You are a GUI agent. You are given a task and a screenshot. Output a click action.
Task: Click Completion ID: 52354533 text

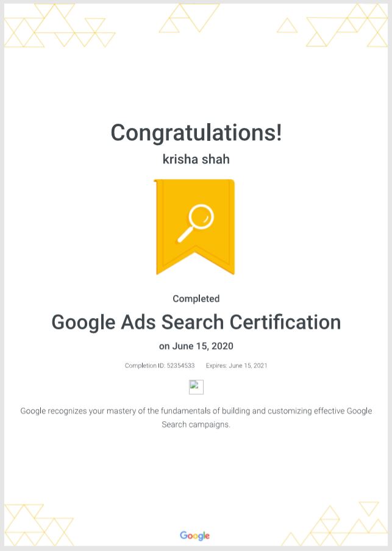pyautogui.click(x=160, y=366)
